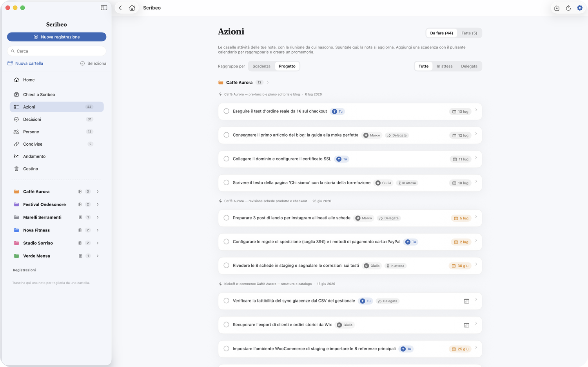The width and height of the screenshot is (588, 367).
Task: Mark 'Consegnare il primo articolo' as done
Action: pyautogui.click(x=226, y=135)
